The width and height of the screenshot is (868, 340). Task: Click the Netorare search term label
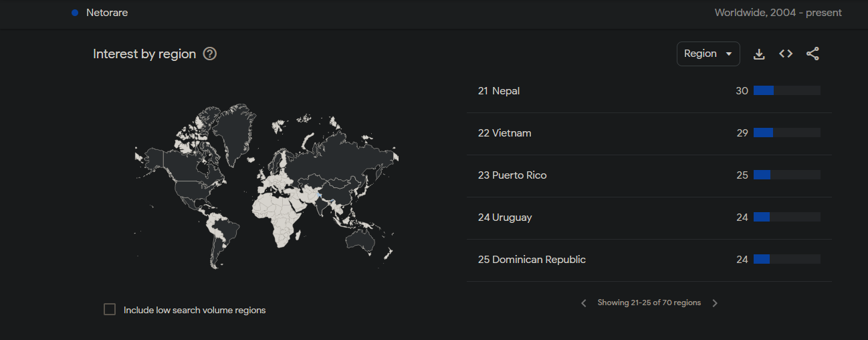click(x=107, y=13)
